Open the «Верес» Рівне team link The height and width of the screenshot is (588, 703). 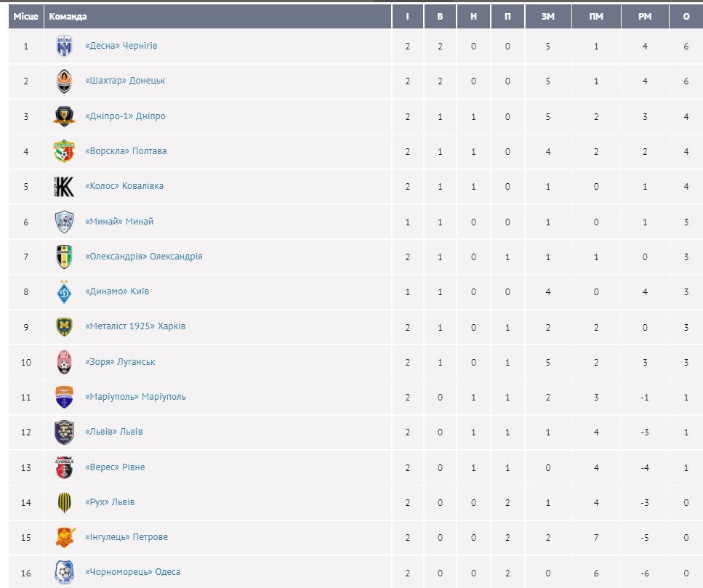pyautogui.click(x=115, y=467)
